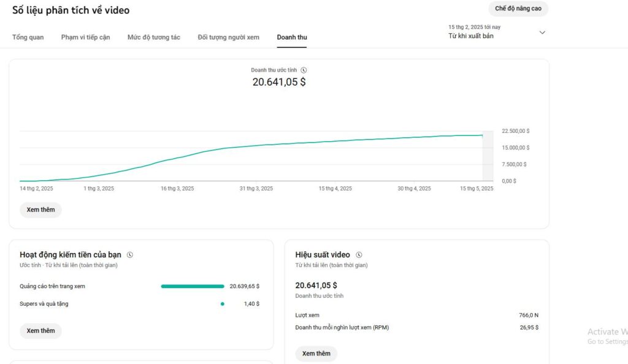Click Xem thêm in Hiệu suất video card
628x364 pixels.
(316, 354)
